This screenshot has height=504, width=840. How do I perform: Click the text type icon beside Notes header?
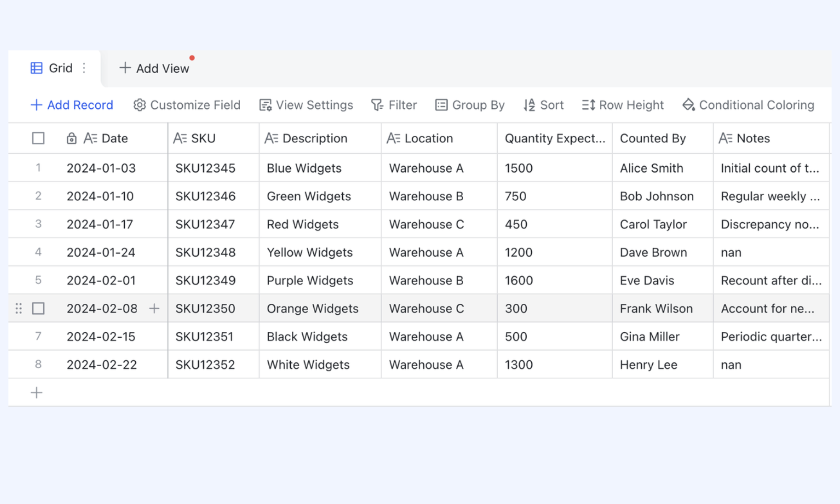(726, 138)
